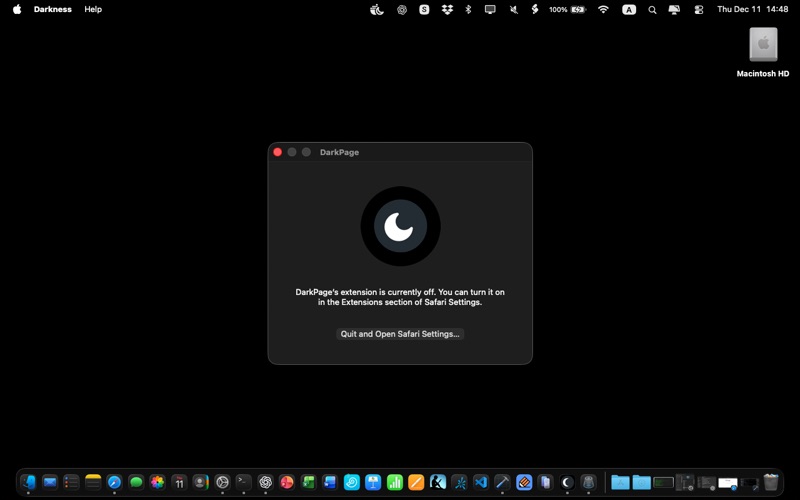Launch Pages from the Dock
The height and width of the screenshot is (500, 800).
tap(416, 482)
